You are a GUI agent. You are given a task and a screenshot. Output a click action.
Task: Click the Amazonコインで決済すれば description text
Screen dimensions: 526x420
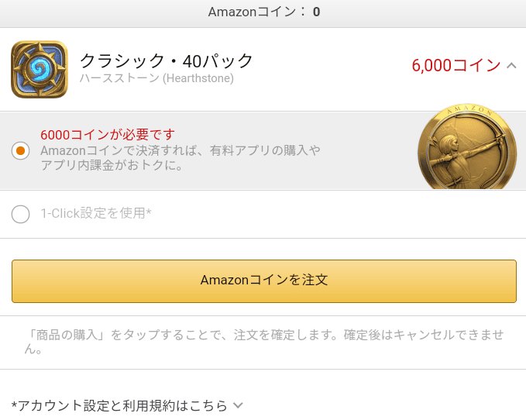[x=180, y=150]
